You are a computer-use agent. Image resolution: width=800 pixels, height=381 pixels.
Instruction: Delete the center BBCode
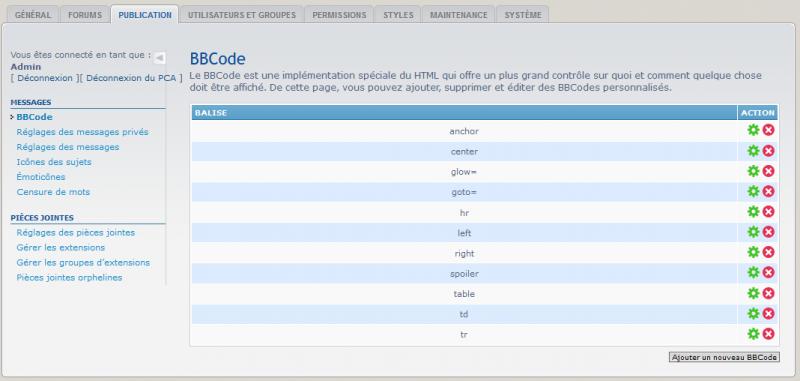click(768, 150)
